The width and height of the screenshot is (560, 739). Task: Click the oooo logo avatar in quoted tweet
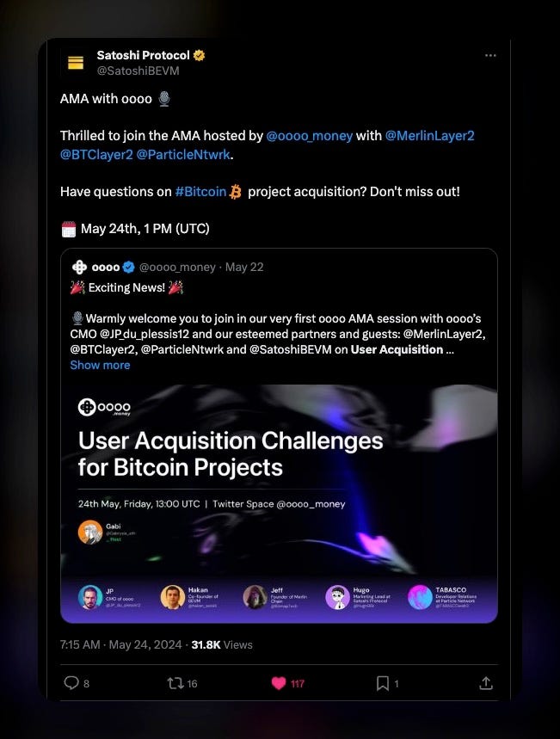coord(79,268)
